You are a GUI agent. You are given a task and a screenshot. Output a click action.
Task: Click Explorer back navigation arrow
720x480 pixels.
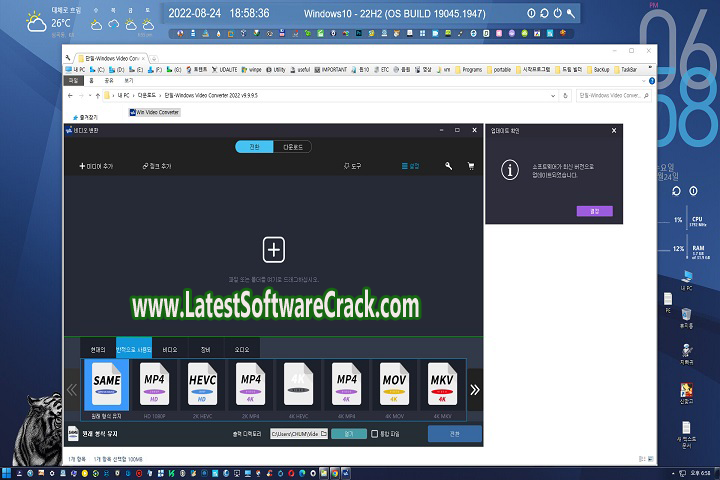click(x=70, y=96)
